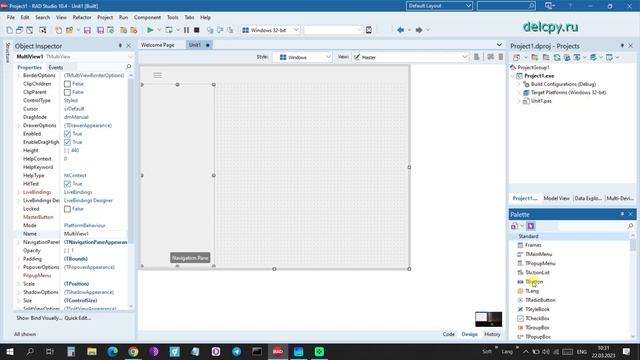The width and height of the screenshot is (640, 360).
Task: Toggle the HitTest property checkbox
Action: (67, 184)
